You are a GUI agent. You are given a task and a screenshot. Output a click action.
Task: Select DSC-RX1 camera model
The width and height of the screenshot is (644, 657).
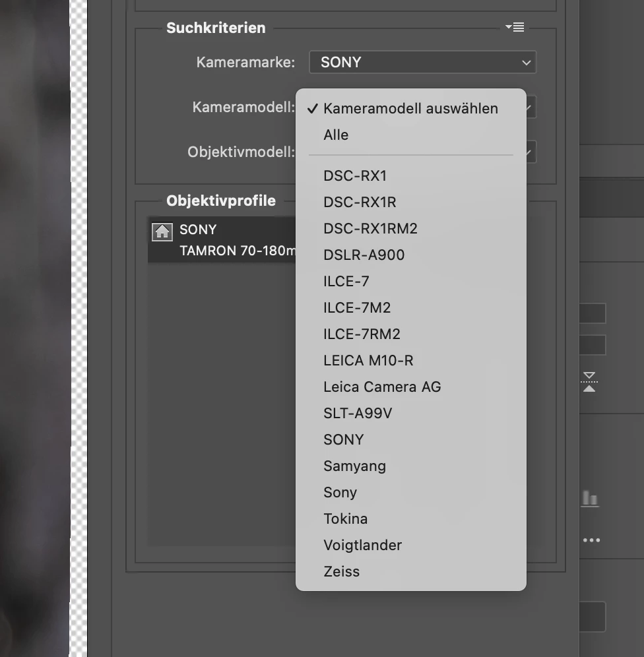410,175
